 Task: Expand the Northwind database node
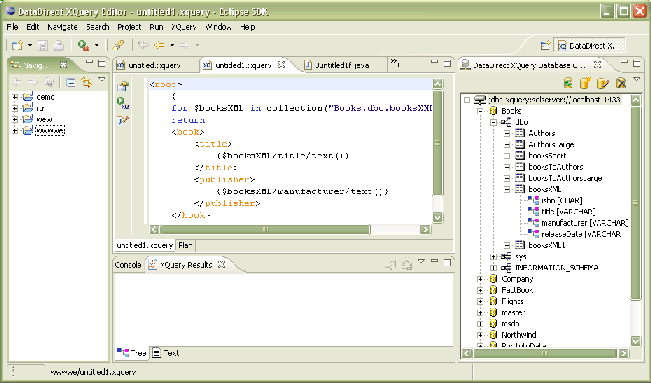point(480,335)
